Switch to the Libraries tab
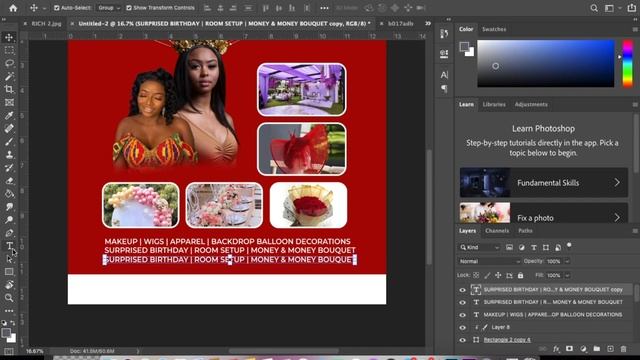This screenshot has width=640, height=360. click(x=494, y=104)
